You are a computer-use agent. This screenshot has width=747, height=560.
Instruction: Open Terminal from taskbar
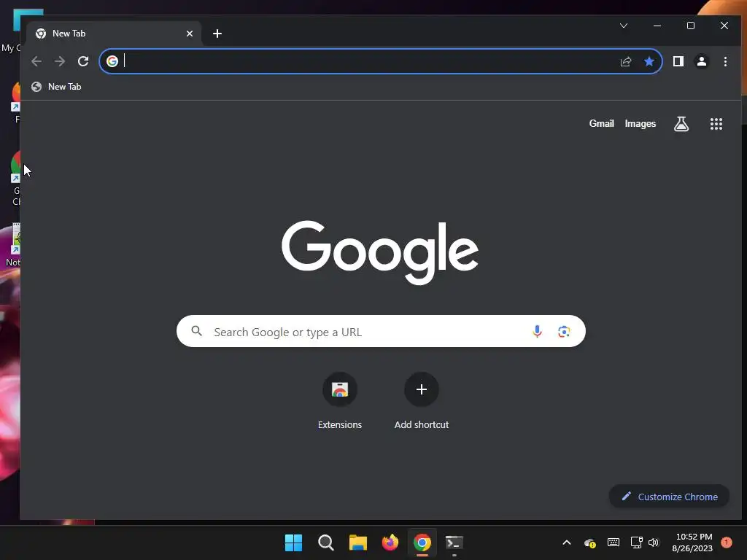454,542
